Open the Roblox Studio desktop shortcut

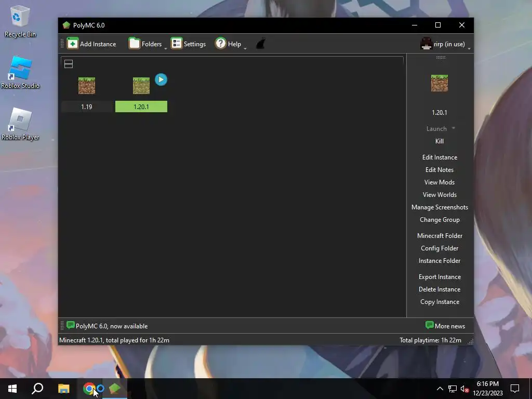tap(20, 73)
